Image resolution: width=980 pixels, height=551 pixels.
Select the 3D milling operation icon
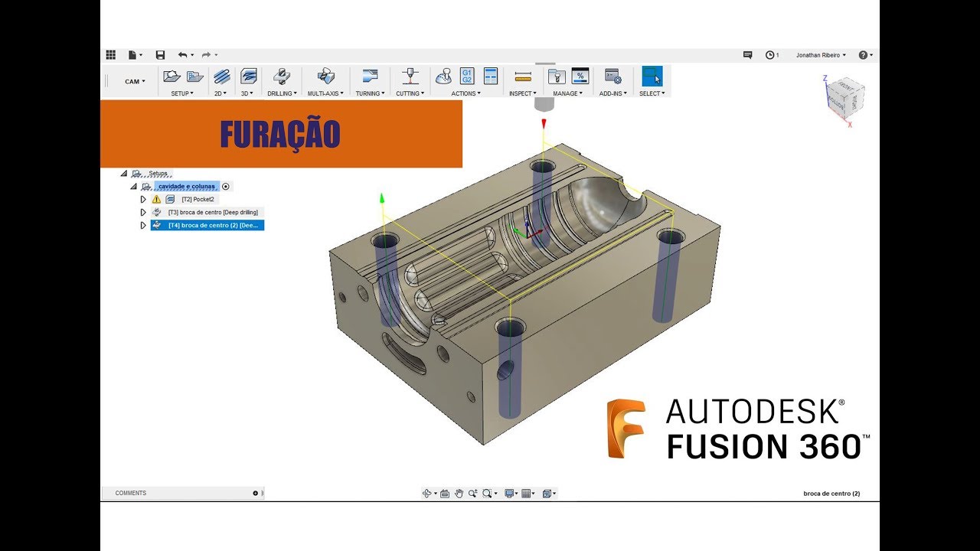point(248,76)
